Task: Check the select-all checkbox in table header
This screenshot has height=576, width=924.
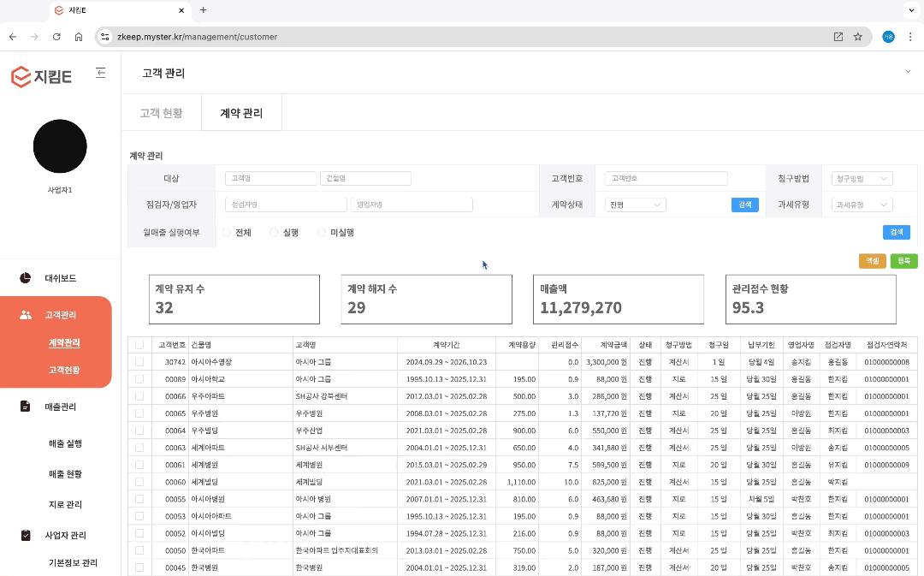Action: (x=139, y=345)
